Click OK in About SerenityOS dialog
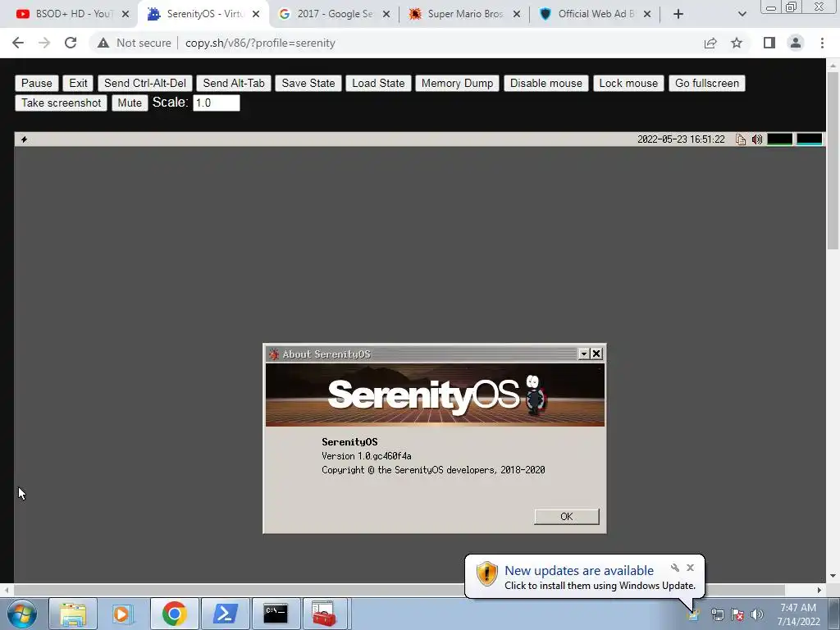This screenshot has height=630, width=840. (566, 517)
